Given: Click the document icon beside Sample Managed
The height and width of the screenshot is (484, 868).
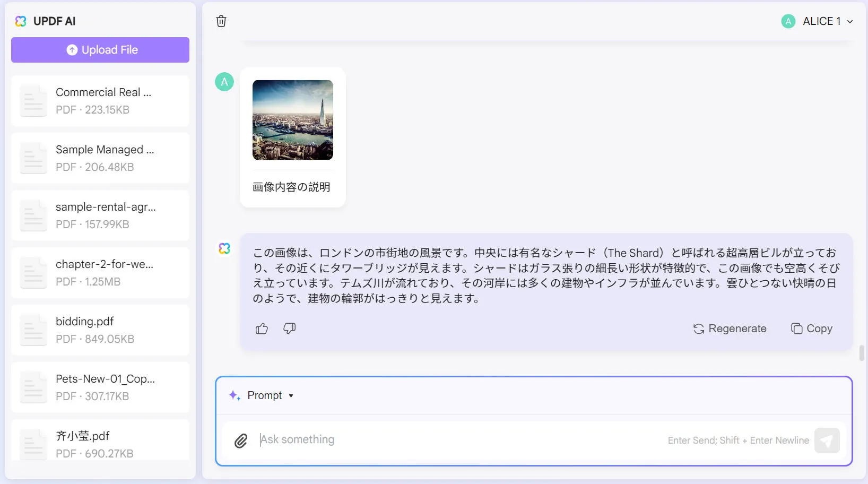Looking at the screenshot, I should pos(33,158).
